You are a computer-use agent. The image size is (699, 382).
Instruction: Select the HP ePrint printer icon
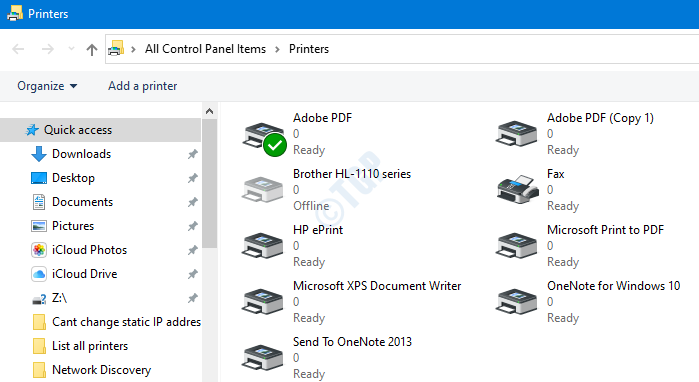coord(262,245)
